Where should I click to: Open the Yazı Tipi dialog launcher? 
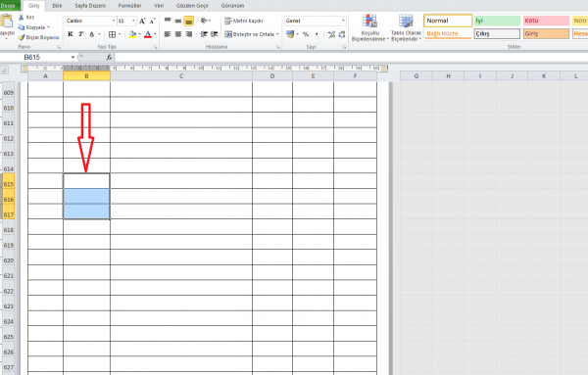(x=155, y=47)
